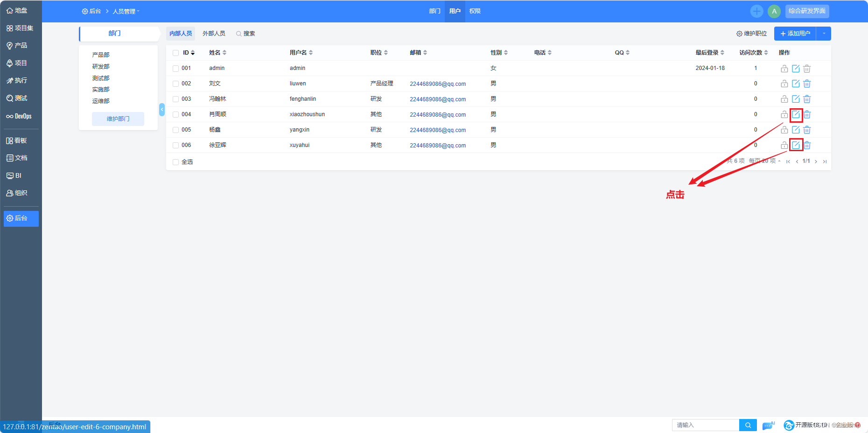The width and height of the screenshot is (868, 433).
Task: Open 测试 in the sidebar
Action: (17, 98)
